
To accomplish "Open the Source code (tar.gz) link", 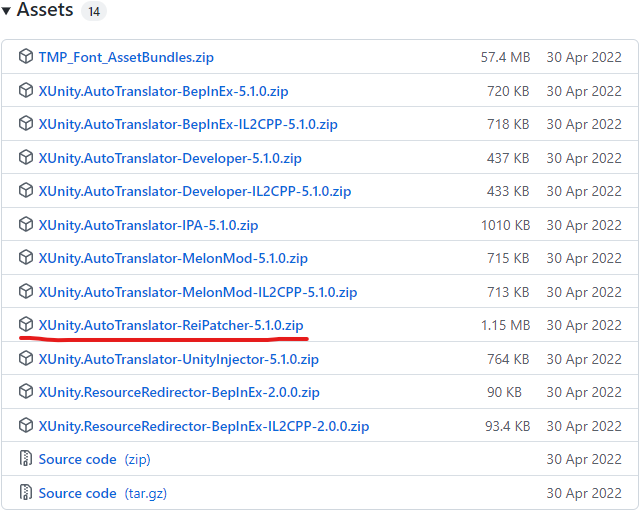I will [78, 493].
